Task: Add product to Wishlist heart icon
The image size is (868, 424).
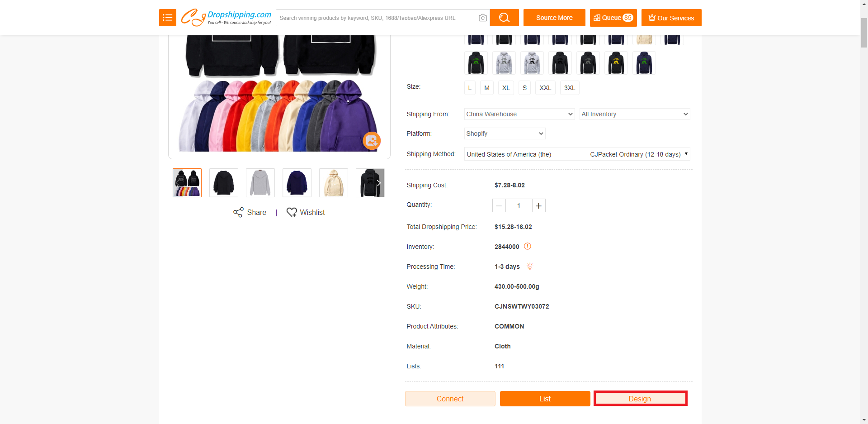Action: pyautogui.click(x=292, y=213)
